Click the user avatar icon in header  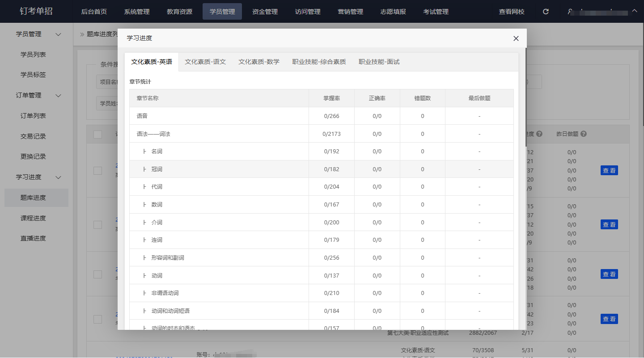pos(570,12)
